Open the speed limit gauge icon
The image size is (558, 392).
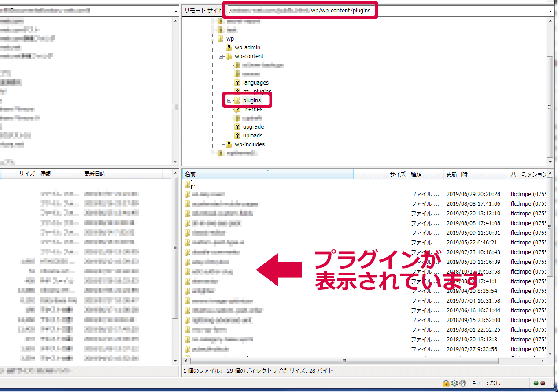462,383
